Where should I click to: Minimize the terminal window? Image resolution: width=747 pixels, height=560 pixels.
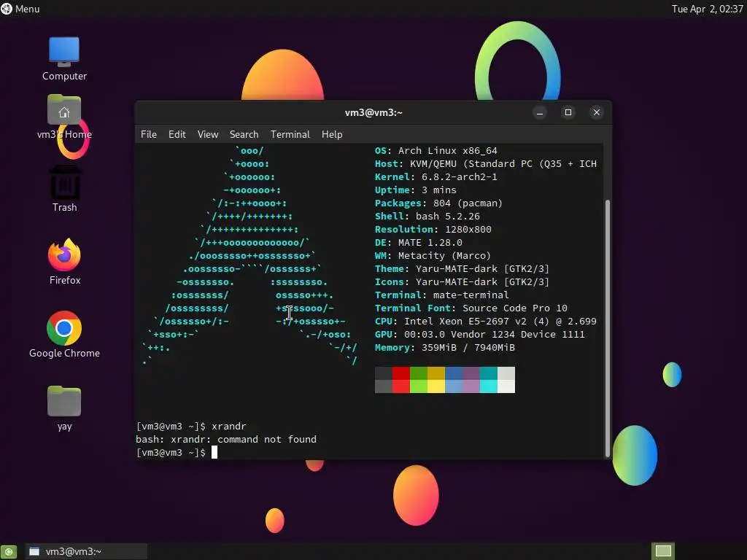pyautogui.click(x=540, y=112)
